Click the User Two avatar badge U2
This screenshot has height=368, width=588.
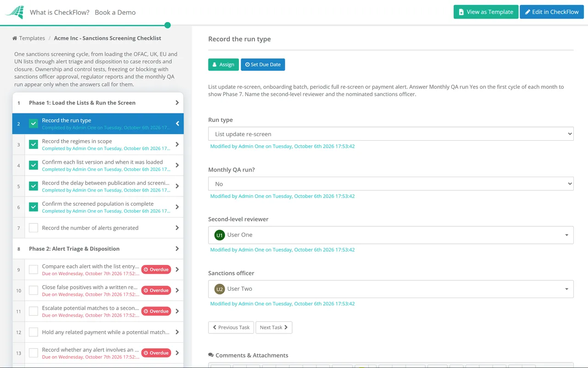(x=220, y=289)
